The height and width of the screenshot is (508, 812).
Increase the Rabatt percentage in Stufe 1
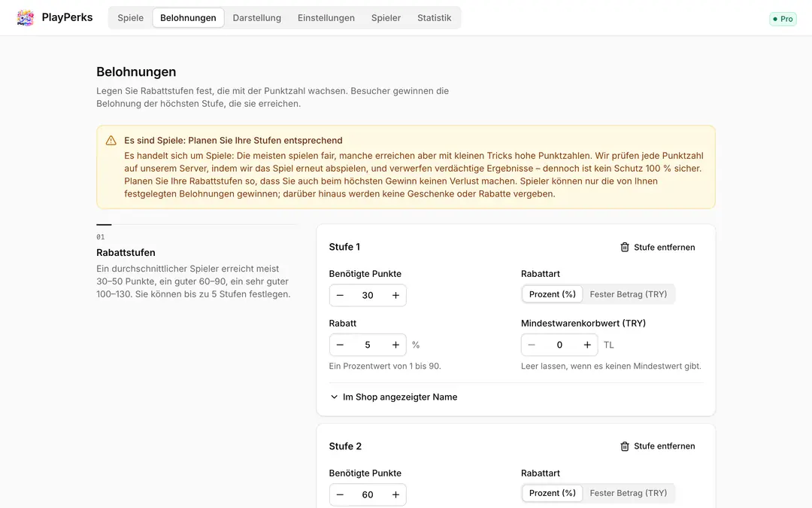[x=395, y=345]
